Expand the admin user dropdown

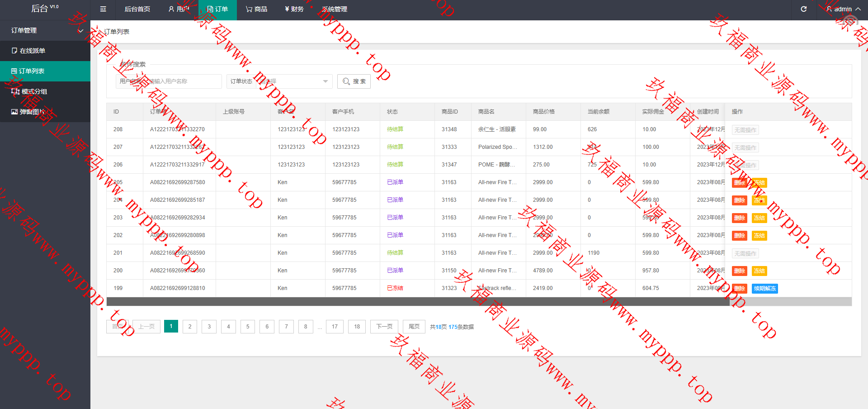pyautogui.click(x=843, y=9)
